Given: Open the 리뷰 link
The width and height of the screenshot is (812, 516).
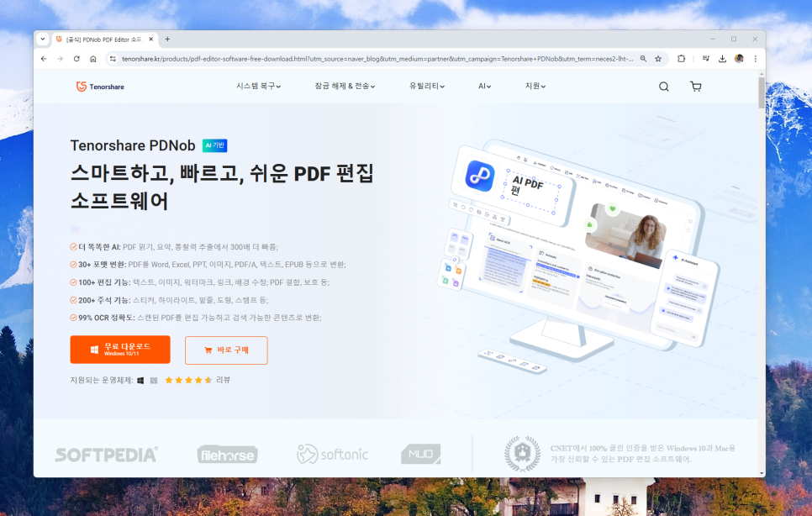Looking at the screenshot, I should pyautogui.click(x=224, y=381).
